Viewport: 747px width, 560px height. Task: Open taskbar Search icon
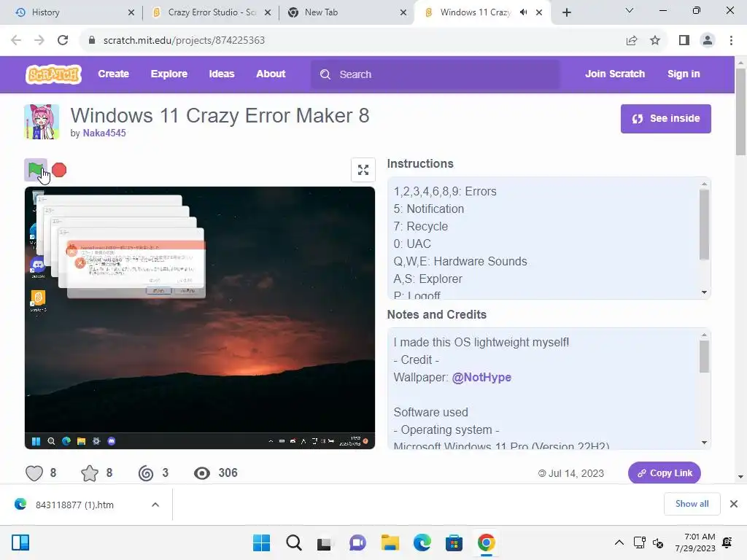293,542
